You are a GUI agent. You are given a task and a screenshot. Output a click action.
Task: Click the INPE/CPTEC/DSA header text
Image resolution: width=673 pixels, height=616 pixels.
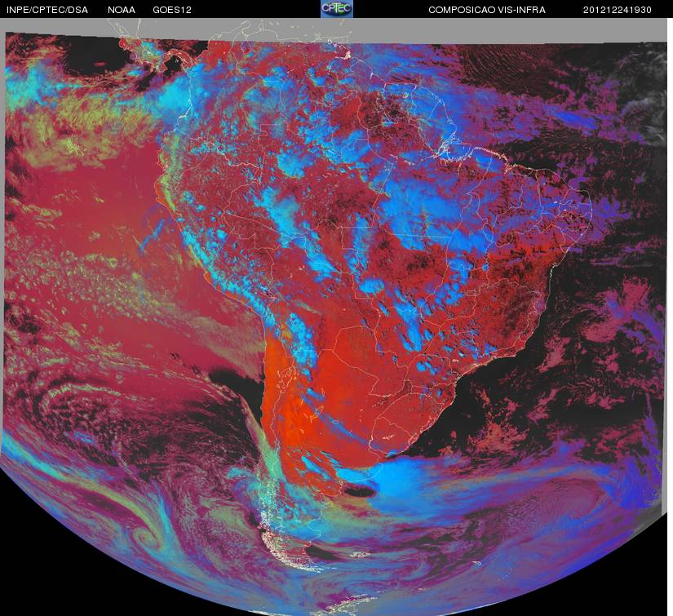(47, 10)
